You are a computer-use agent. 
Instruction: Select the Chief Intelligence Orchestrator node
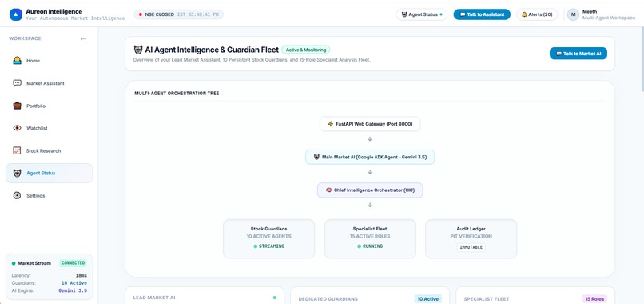[x=370, y=190]
